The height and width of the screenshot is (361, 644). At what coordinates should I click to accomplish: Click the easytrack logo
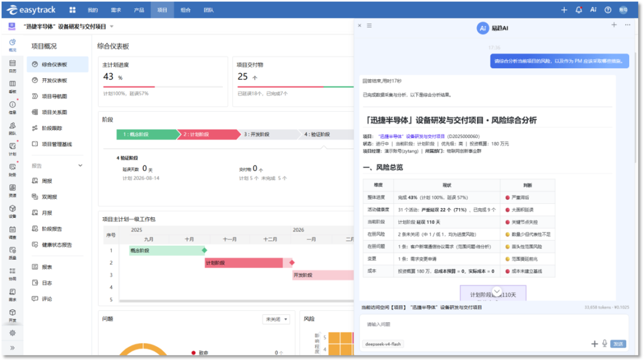point(31,10)
